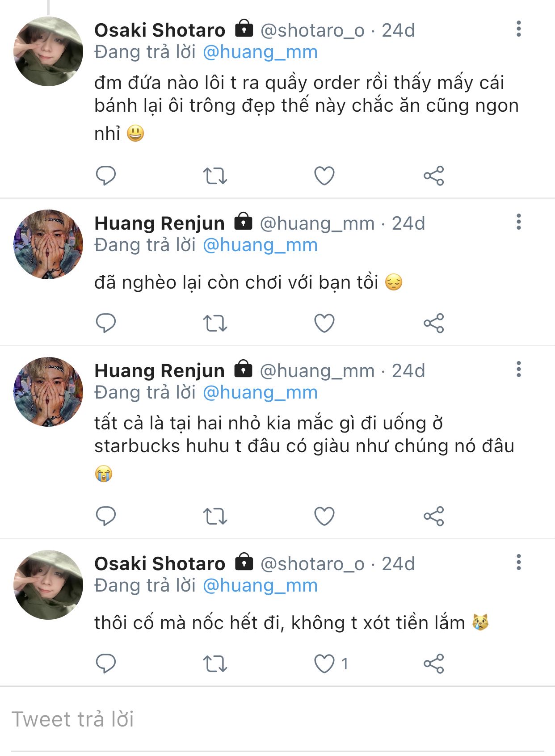
Task: Share the 'thôi cố mà nốc hết' tweet
Action: coord(433,664)
